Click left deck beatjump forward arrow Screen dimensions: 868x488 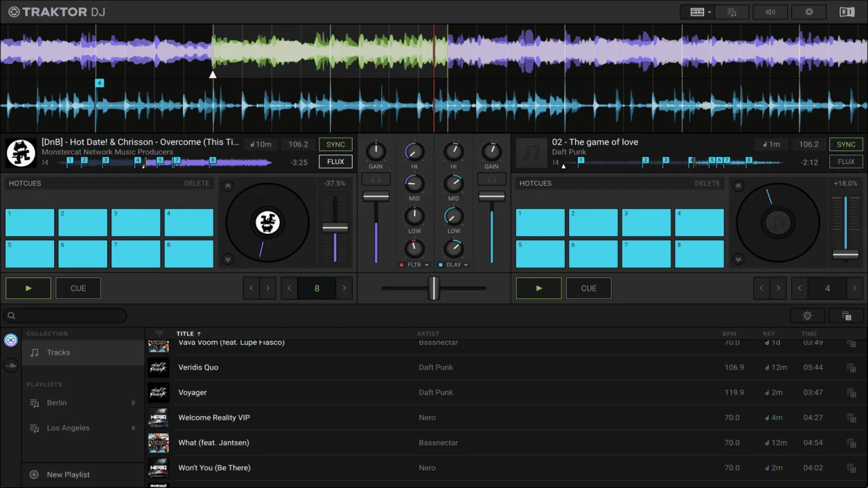(268, 288)
